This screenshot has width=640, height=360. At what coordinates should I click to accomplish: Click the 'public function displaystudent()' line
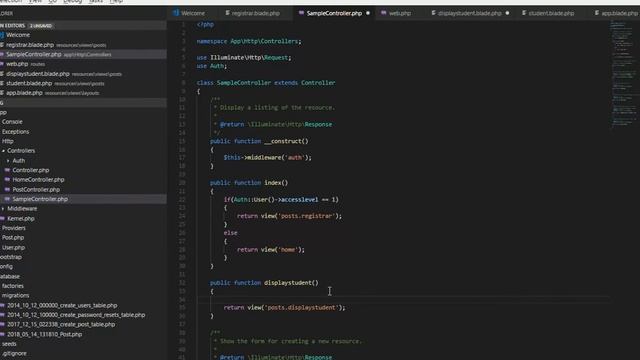[264, 283]
